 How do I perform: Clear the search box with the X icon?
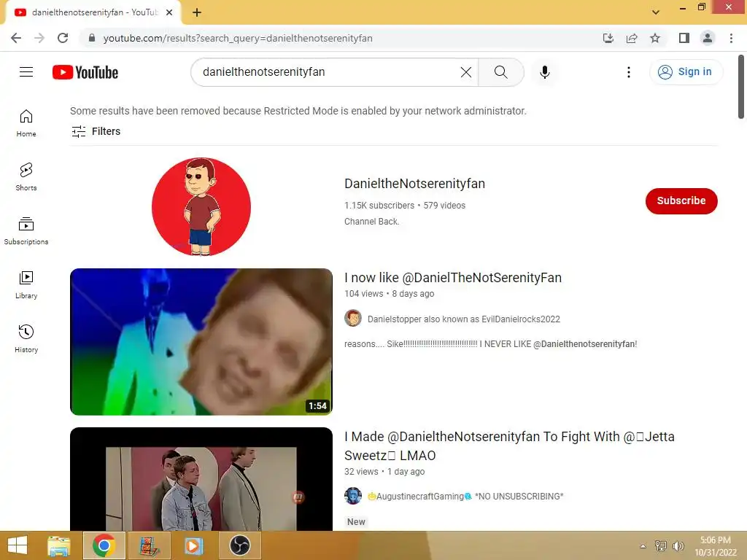click(466, 72)
